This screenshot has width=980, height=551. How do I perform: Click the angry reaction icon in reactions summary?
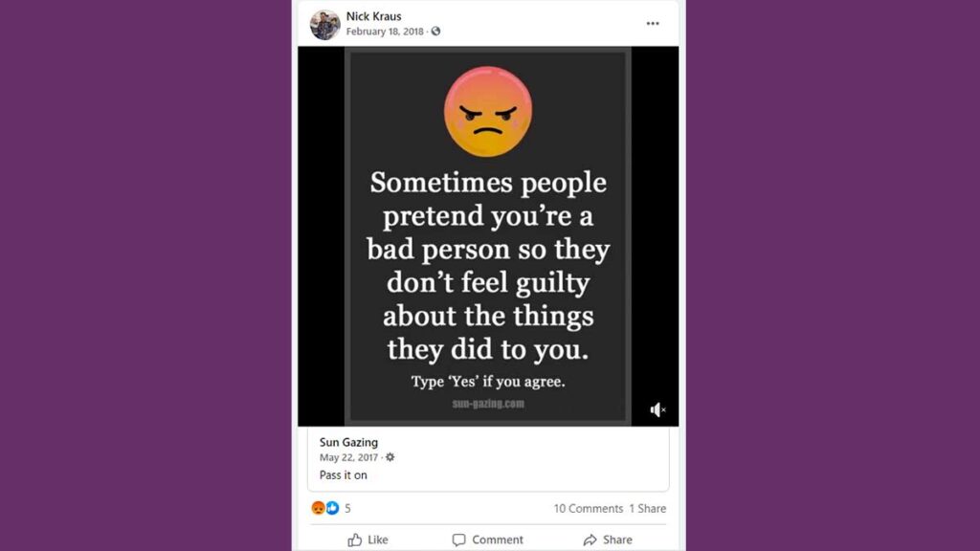point(318,508)
